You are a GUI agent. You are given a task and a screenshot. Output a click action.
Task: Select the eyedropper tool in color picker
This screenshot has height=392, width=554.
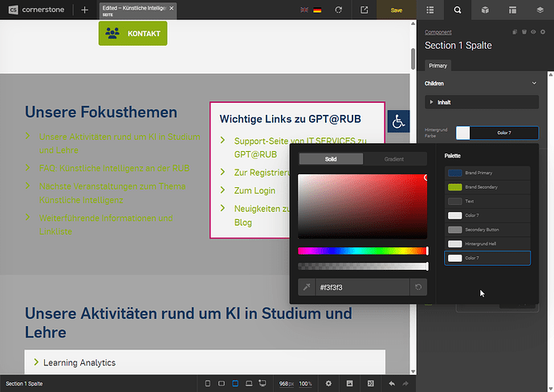[307, 287]
